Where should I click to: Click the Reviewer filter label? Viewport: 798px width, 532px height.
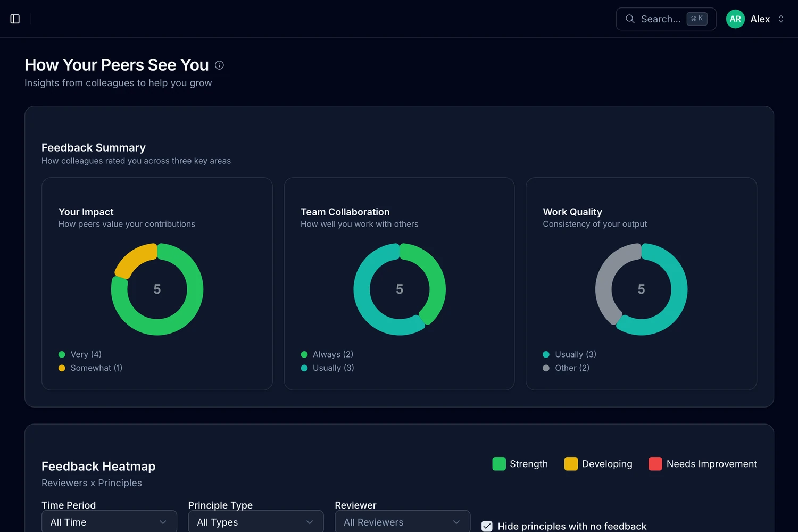355,505
